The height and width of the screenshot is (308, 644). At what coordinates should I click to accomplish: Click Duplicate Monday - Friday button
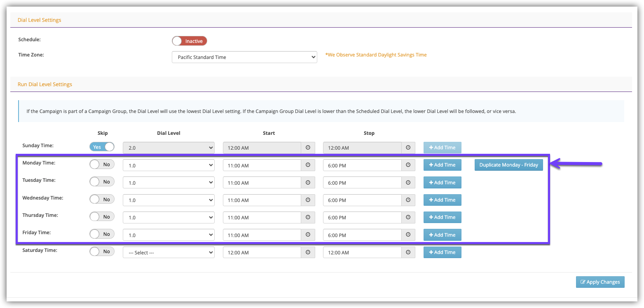pyautogui.click(x=508, y=165)
